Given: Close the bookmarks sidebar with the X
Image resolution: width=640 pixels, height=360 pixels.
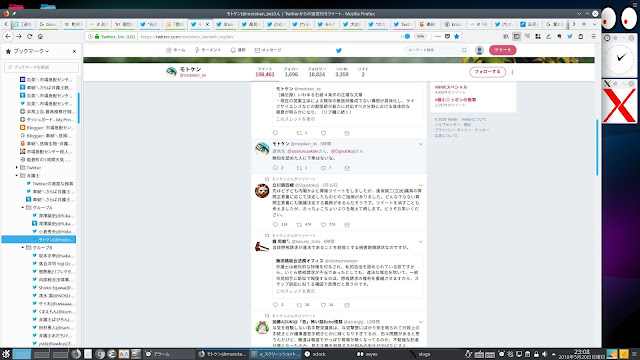Looking at the screenshot, I should 74,51.
